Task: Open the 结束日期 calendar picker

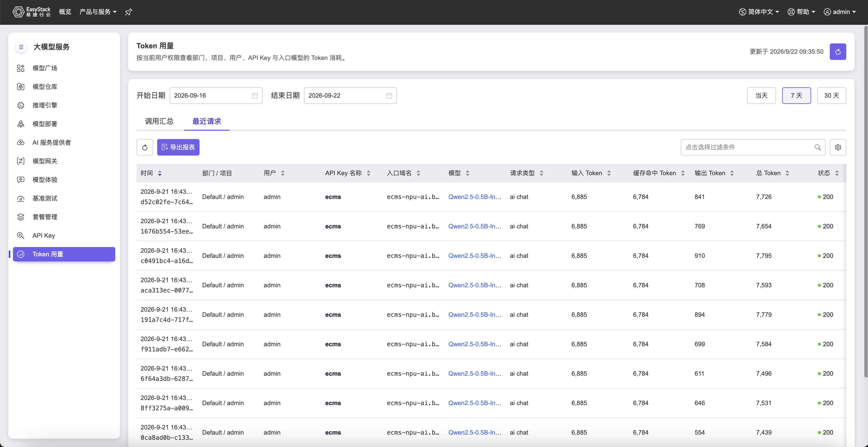Action: point(389,96)
